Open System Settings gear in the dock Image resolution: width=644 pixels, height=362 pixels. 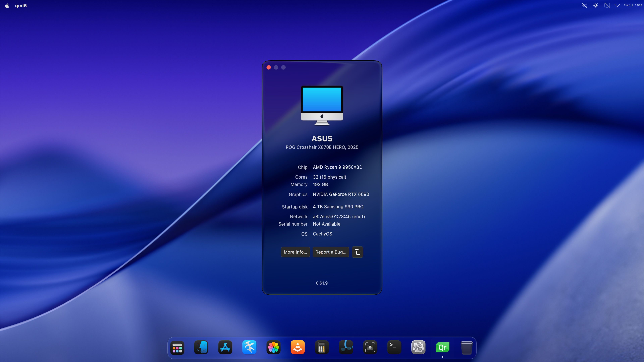(418, 348)
